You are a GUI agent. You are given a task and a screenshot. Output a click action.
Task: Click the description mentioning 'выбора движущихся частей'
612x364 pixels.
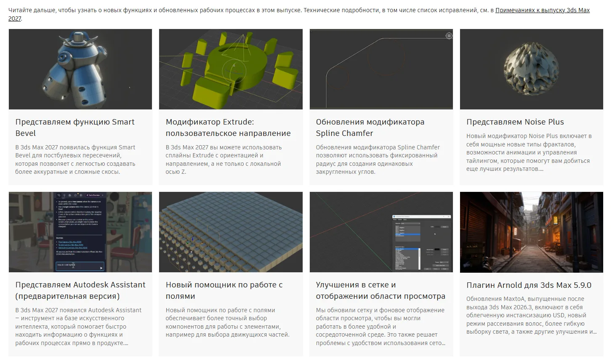tap(227, 322)
